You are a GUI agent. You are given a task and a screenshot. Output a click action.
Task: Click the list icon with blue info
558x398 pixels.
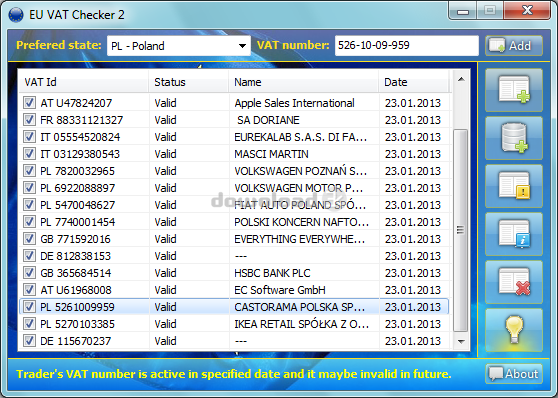(x=514, y=234)
